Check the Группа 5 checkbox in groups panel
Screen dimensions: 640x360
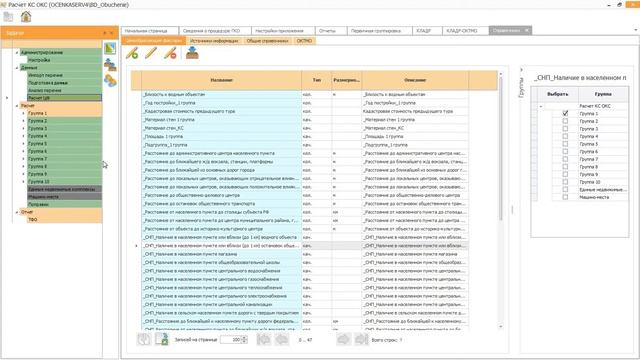[x=565, y=144]
